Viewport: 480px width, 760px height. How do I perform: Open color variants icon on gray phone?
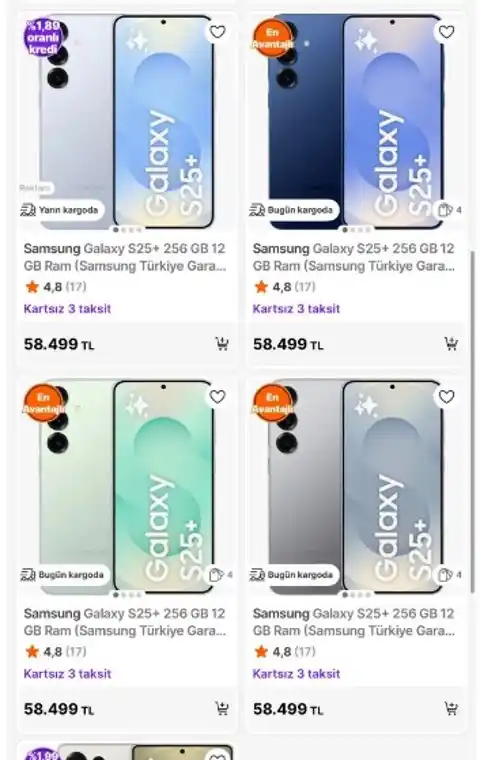tap(449, 575)
